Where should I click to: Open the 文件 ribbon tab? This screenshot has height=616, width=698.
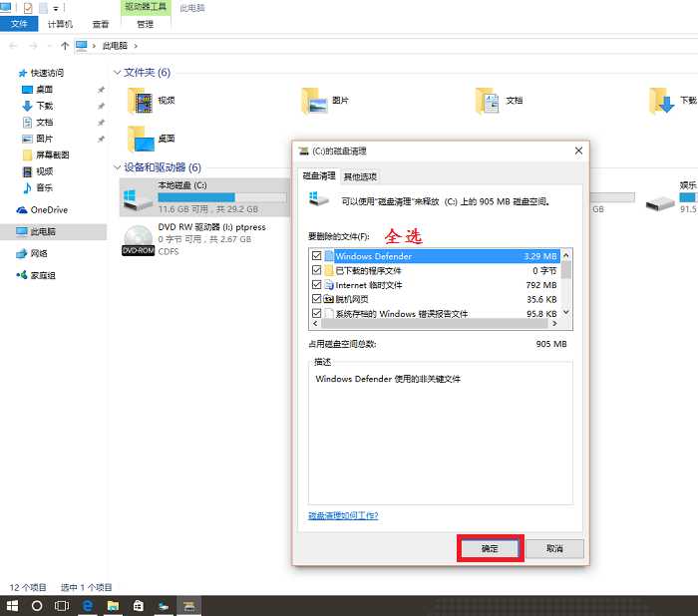(x=19, y=24)
